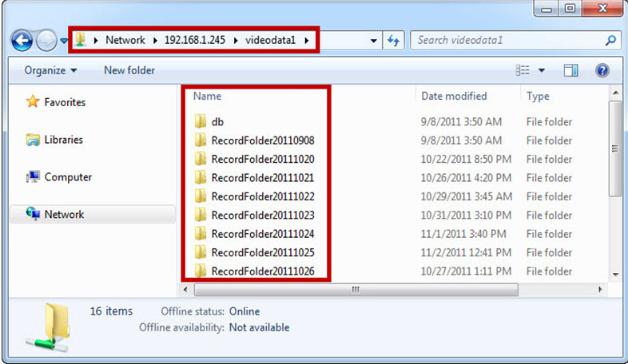Click the network location icon in address bar
628x364 pixels.
[81, 40]
